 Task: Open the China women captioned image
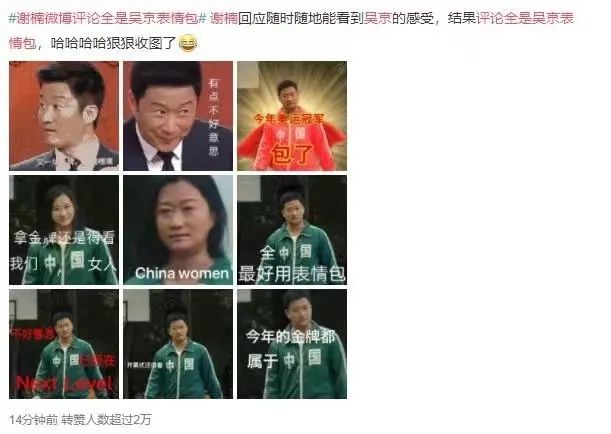[x=178, y=230]
